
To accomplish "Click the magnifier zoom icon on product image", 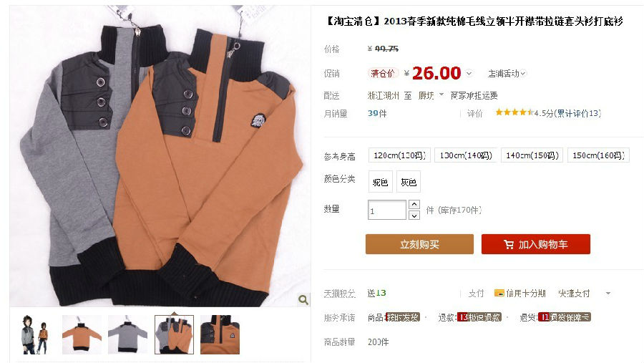I will [x=303, y=299].
